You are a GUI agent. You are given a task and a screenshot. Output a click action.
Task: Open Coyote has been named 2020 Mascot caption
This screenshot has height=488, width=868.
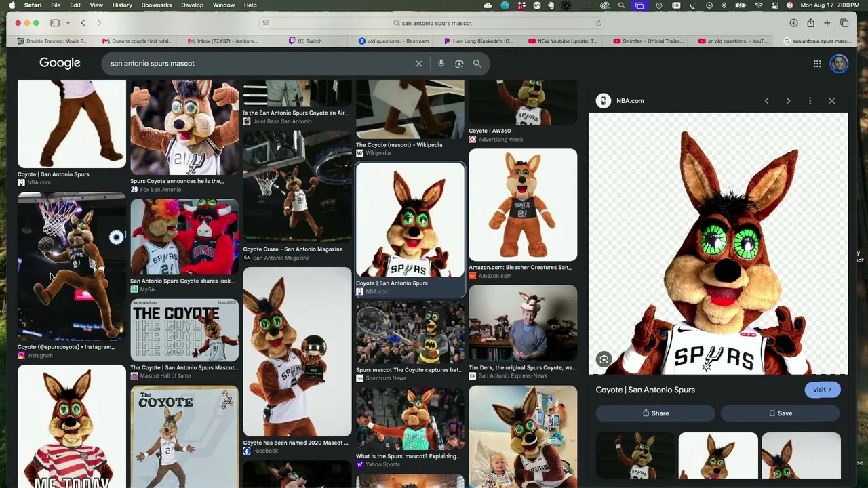pyautogui.click(x=296, y=443)
